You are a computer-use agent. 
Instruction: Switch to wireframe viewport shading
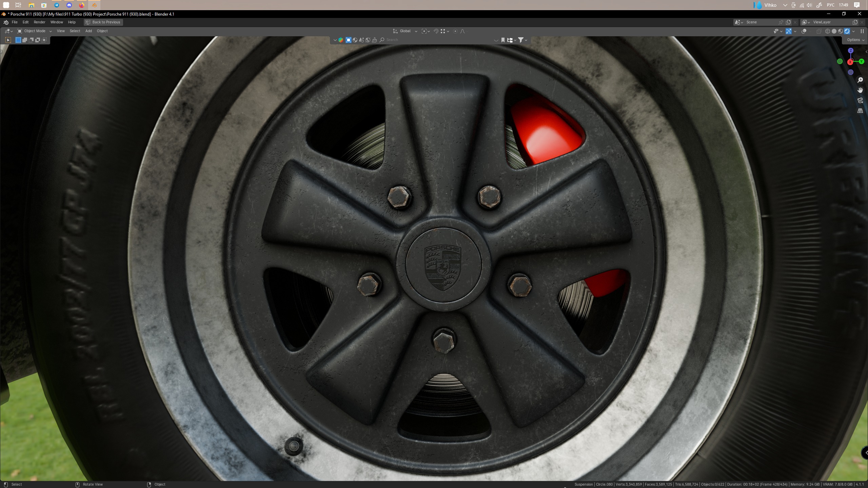(827, 31)
